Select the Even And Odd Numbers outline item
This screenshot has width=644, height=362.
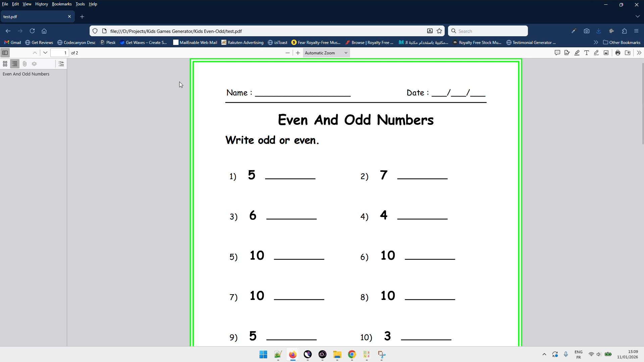(26, 74)
